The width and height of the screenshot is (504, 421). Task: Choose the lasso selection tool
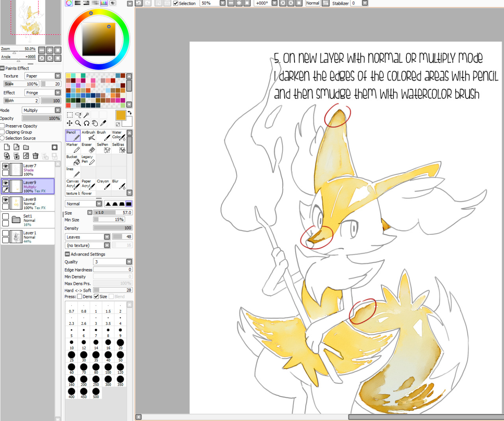click(x=78, y=115)
